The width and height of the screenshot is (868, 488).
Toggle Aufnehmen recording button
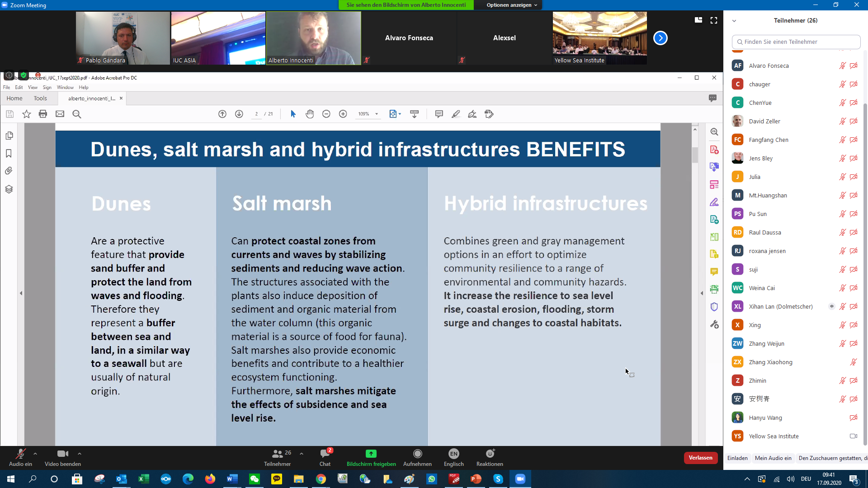[x=417, y=457]
